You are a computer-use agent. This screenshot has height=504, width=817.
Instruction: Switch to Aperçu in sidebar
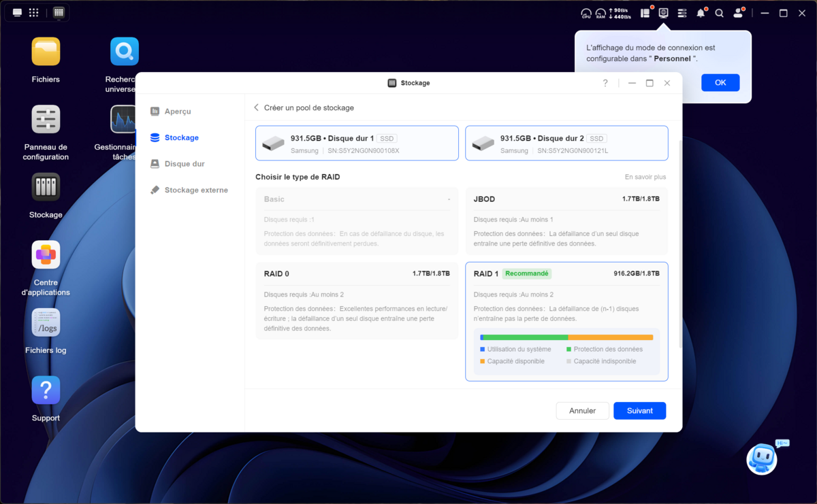click(x=178, y=111)
